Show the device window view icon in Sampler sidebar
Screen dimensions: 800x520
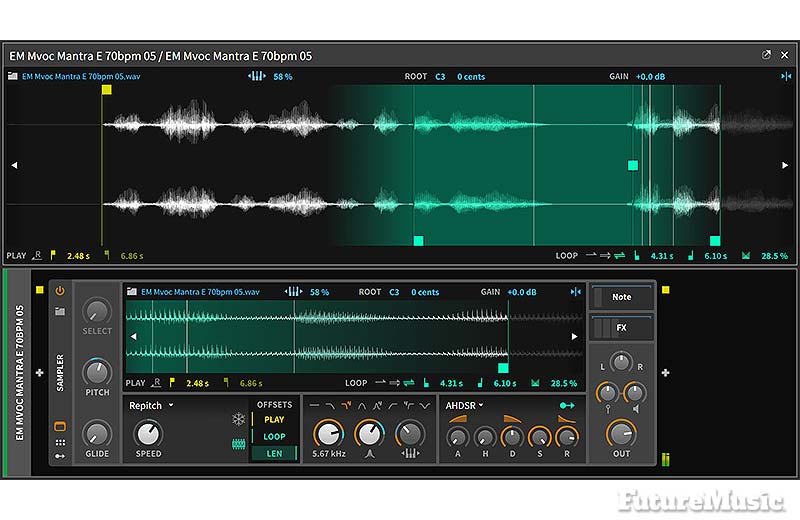coord(60,426)
